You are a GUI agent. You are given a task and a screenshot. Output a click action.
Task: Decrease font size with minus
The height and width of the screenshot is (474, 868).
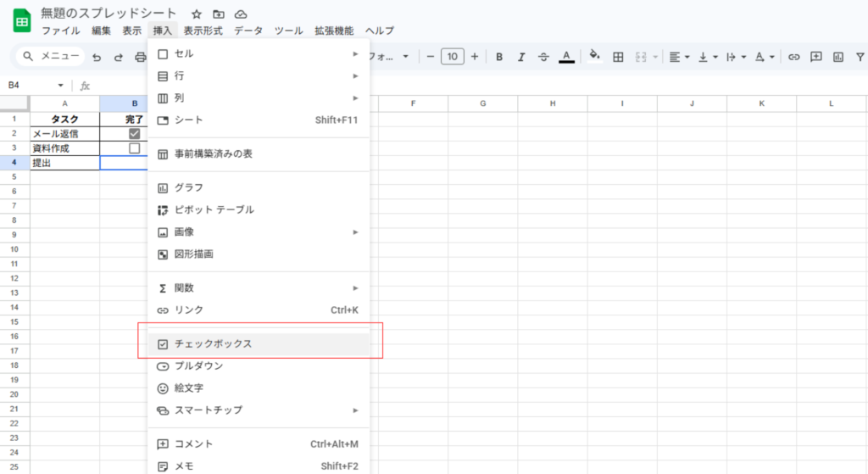point(430,57)
